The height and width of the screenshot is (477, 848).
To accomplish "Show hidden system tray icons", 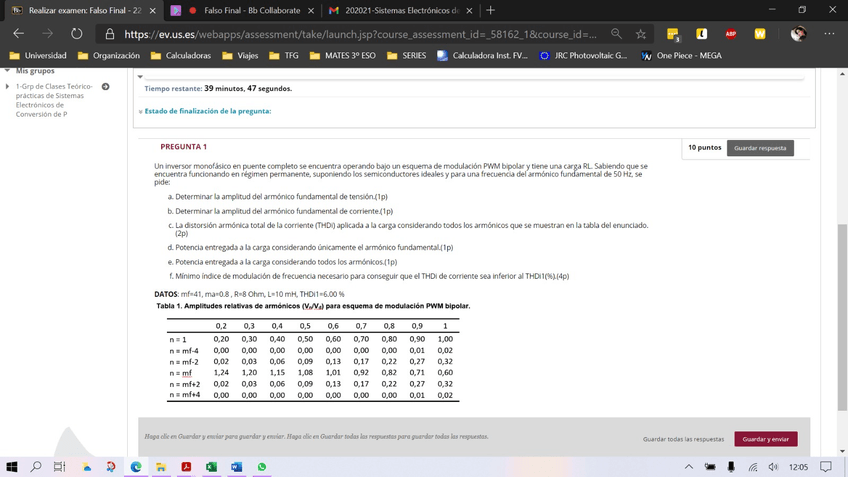I will [x=688, y=467].
